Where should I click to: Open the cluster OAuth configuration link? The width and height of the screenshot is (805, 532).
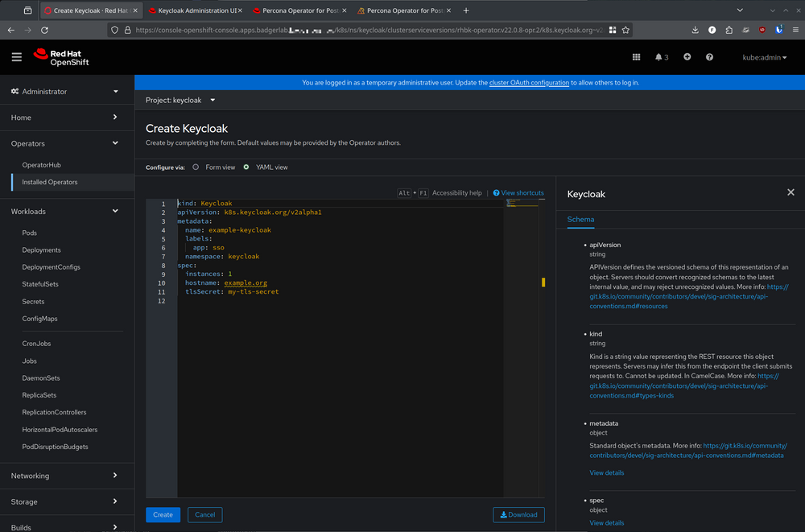[x=529, y=83]
